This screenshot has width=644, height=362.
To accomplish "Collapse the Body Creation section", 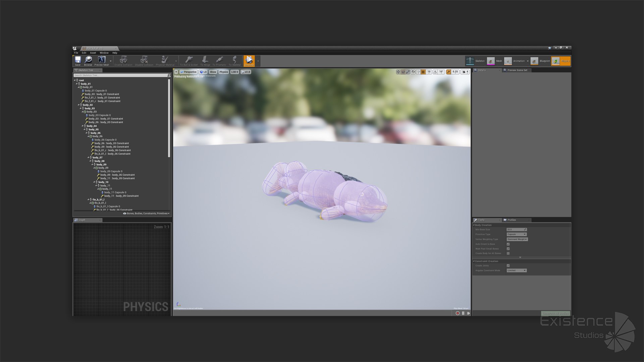I will 474,225.
